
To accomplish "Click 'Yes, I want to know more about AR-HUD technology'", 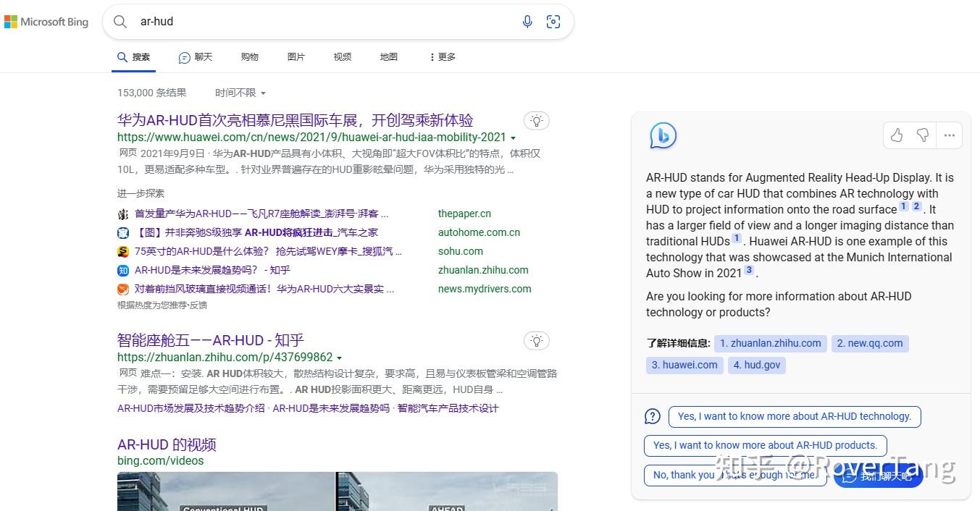I will (795, 416).
